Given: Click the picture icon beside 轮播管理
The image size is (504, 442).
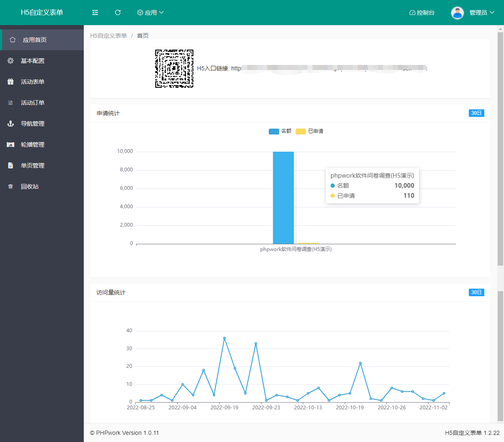Looking at the screenshot, I should coord(10,145).
